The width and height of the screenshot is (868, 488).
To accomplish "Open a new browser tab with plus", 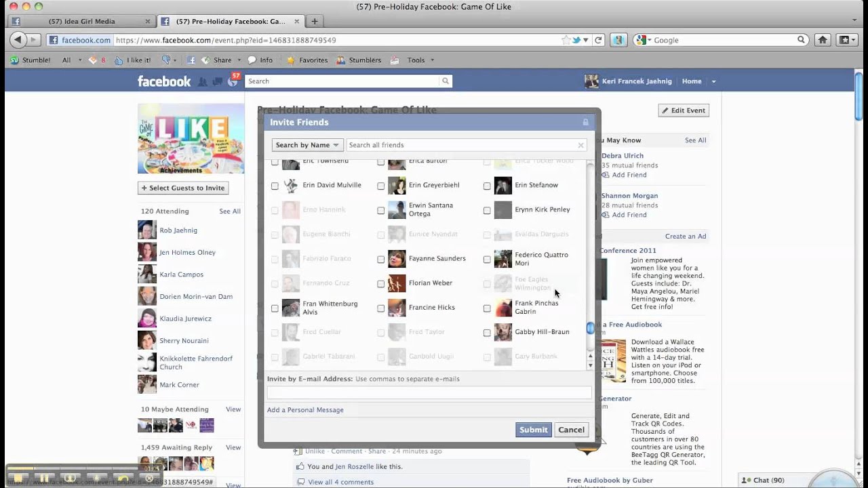I will 314,21.
